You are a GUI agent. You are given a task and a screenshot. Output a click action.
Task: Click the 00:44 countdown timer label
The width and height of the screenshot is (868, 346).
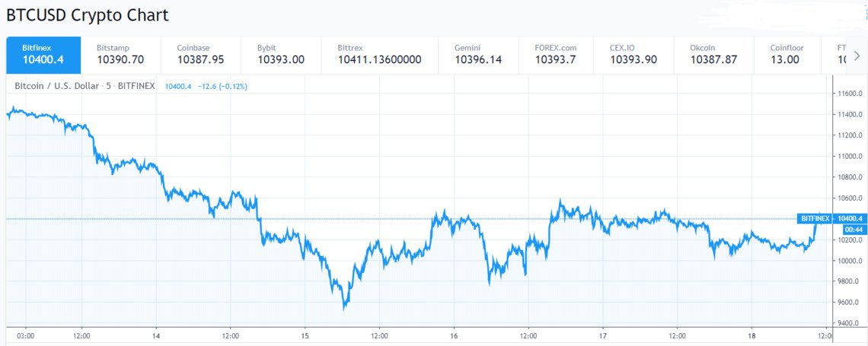(x=853, y=229)
